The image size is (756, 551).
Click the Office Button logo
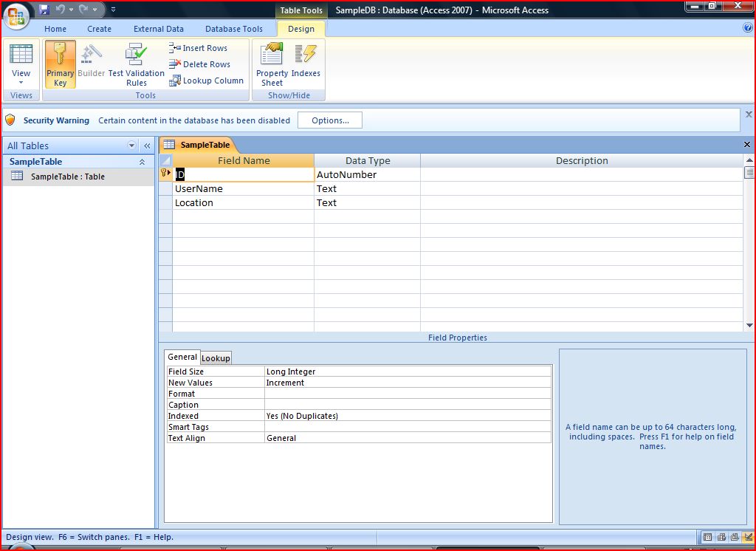point(16,16)
